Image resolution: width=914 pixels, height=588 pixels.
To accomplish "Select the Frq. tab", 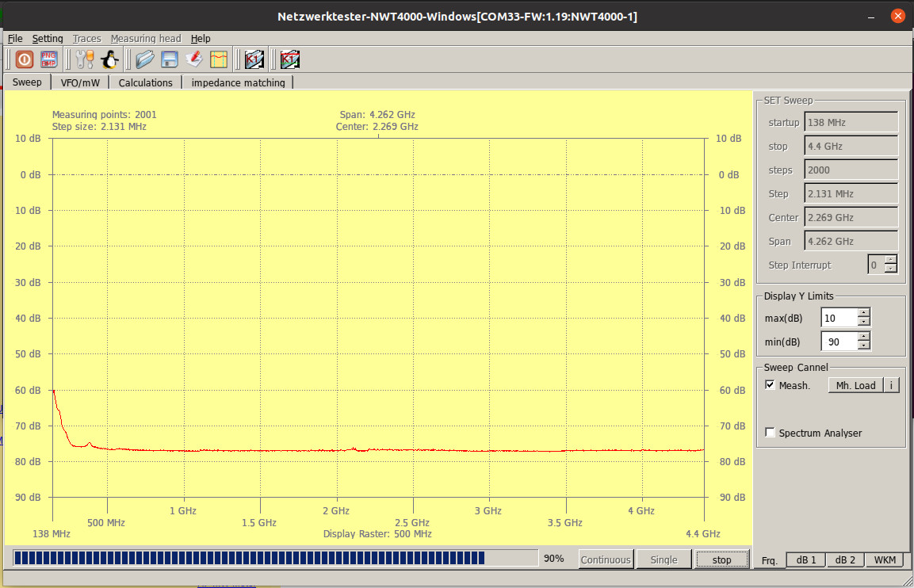I will [770, 560].
